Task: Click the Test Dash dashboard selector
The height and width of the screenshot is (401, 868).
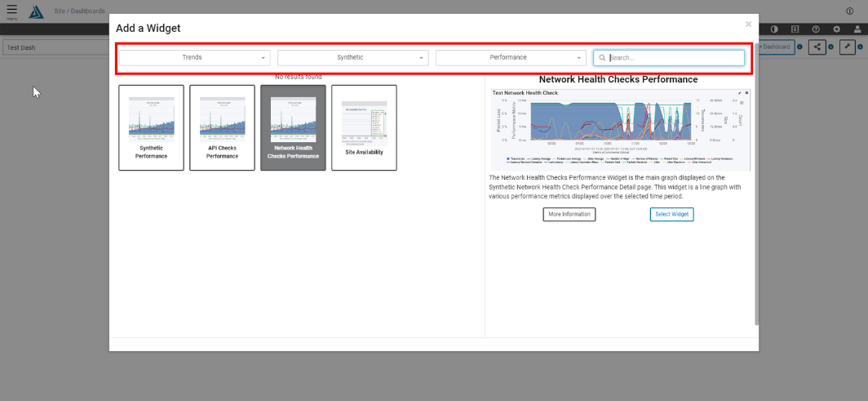Action: tap(55, 47)
